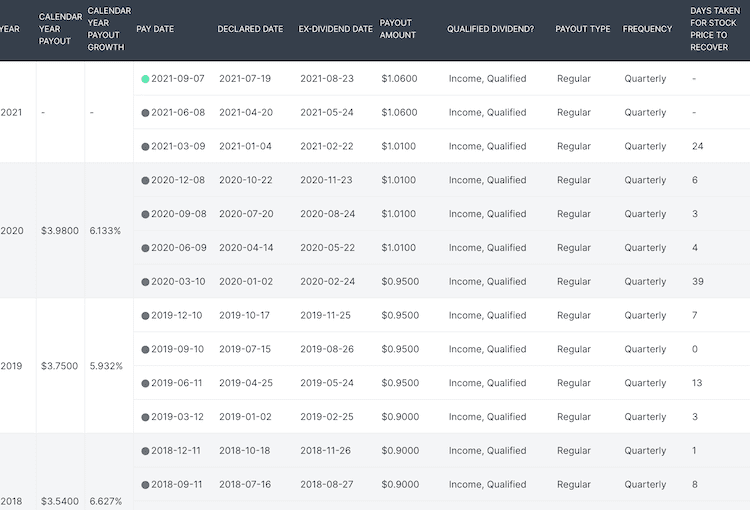Click the gray dot next to 2020-03-10
This screenshot has height=510, width=750.
pos(145,282)
